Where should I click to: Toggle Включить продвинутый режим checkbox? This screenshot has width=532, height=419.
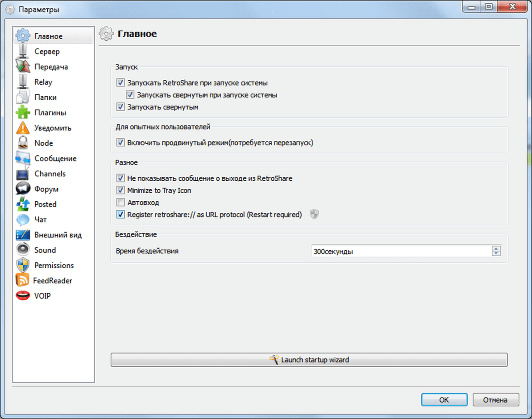(121, 143)
